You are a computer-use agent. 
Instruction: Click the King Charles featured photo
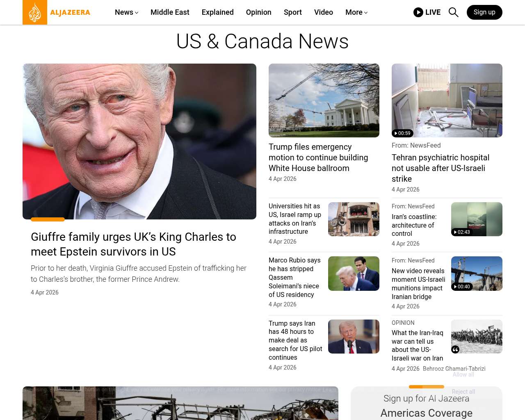coord(139,142)
